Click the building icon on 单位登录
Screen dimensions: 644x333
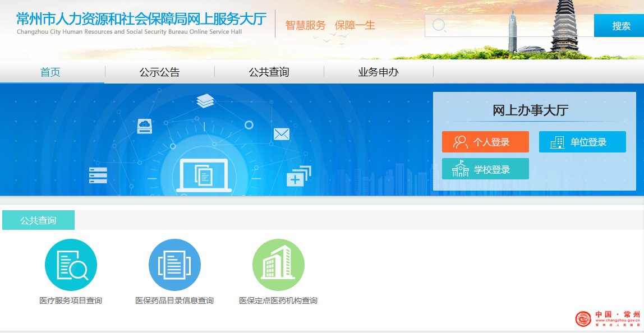pos(557,142)
